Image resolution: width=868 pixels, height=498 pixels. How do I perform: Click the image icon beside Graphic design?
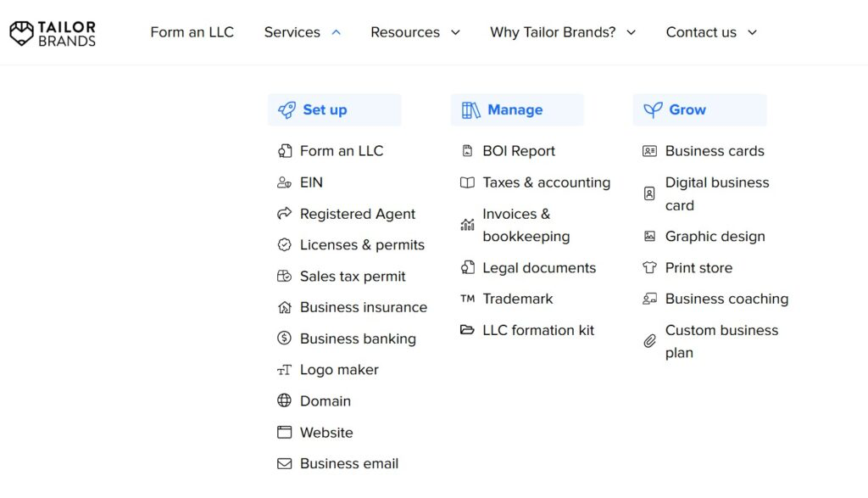649,237
